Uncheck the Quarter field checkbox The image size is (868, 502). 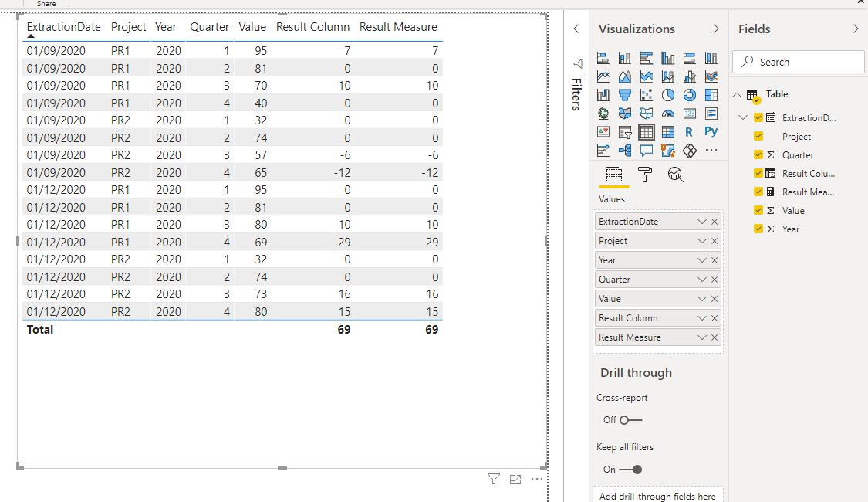pyautogui.click(x=758, y=154)
